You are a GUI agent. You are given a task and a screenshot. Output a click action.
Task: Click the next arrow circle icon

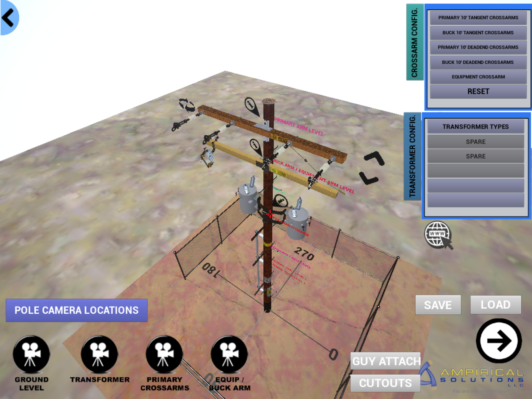click(499, 341)
